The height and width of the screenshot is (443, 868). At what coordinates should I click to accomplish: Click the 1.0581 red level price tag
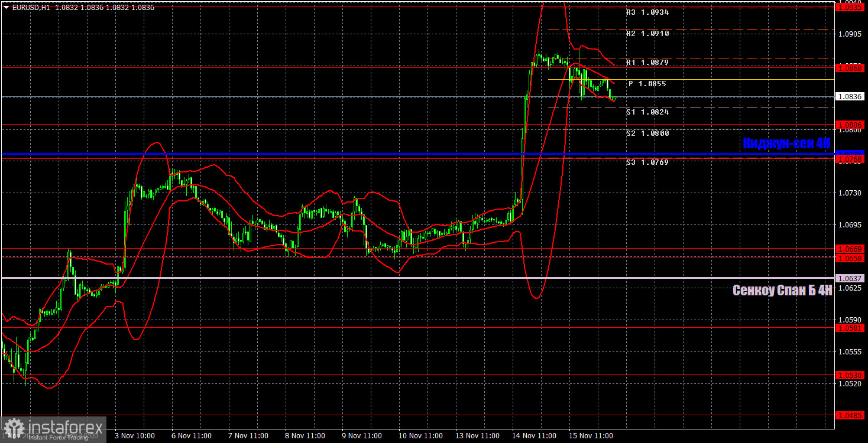(850, 328)
